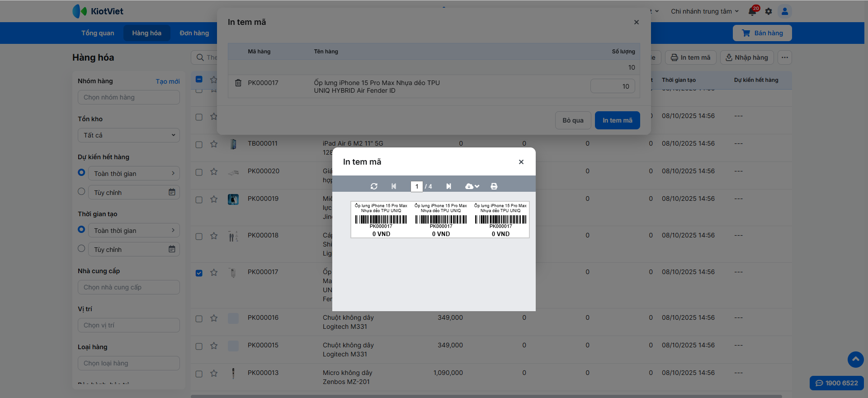The width and height of the screenshot is (868, 398).
Task: Switch to the Tổng quan tab
Action: (x=98, y=33)
